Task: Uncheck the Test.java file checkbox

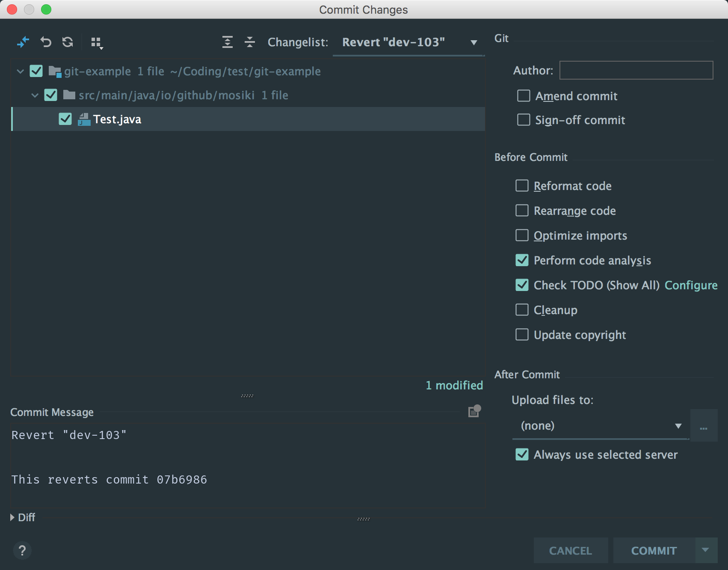Action: pos(65,119)
